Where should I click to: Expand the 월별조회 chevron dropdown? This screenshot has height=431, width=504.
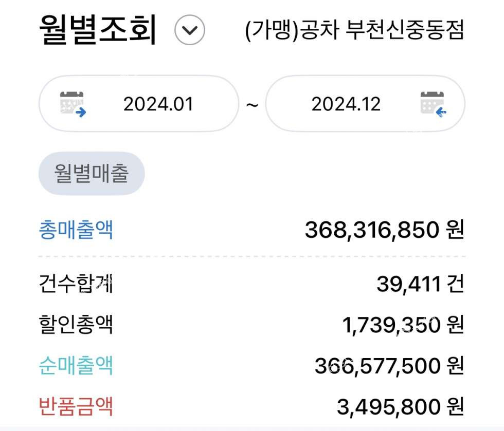coord(190,30)
